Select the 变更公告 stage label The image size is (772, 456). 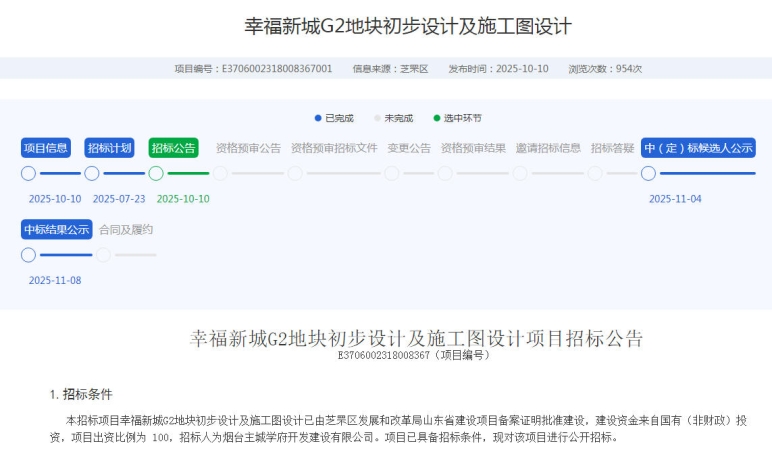click(x=409, y=148)
